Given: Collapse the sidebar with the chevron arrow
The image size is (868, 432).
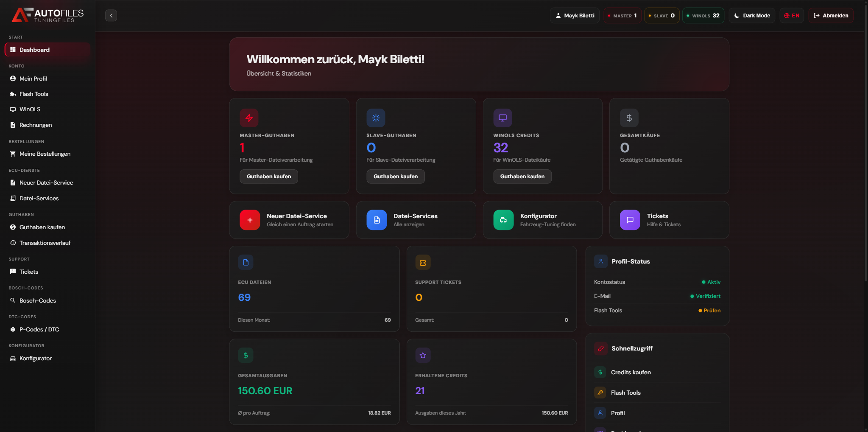Looking at the screenshot, I should tap(111, 15).
